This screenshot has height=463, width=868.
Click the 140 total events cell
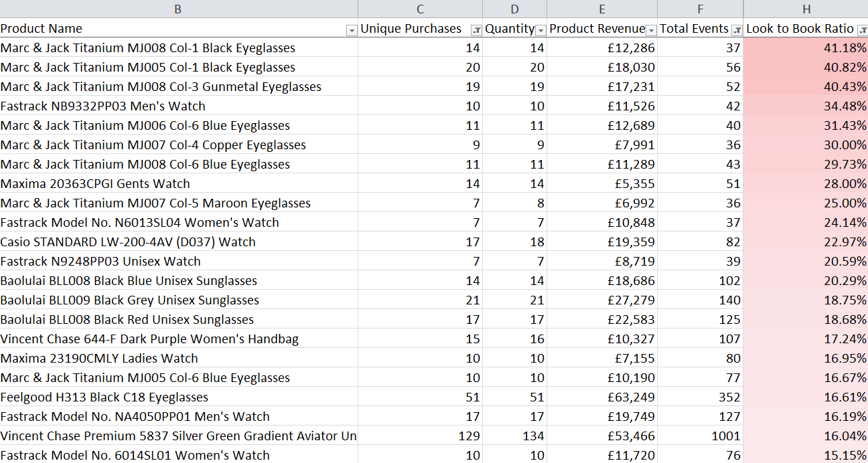pyautogui.click(x=700, y=300)
